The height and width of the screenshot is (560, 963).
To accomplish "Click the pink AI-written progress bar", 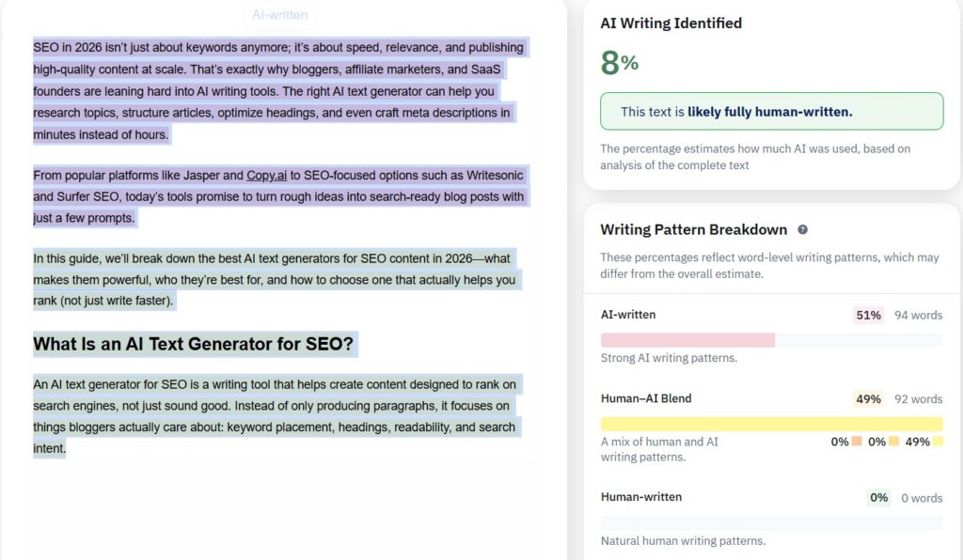I will pyautogui.click(x=687, y=338).
